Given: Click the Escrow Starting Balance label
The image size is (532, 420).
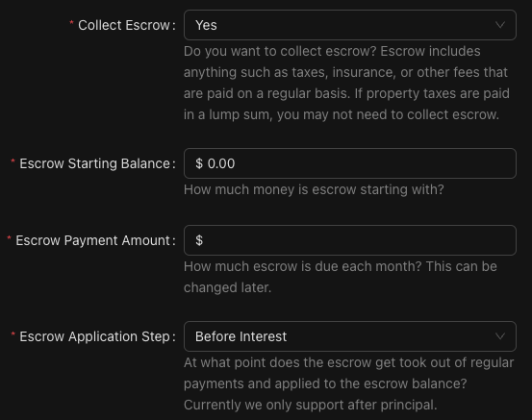Looking at the screenshot, I should pyautogui.click(x=94, y=163).
